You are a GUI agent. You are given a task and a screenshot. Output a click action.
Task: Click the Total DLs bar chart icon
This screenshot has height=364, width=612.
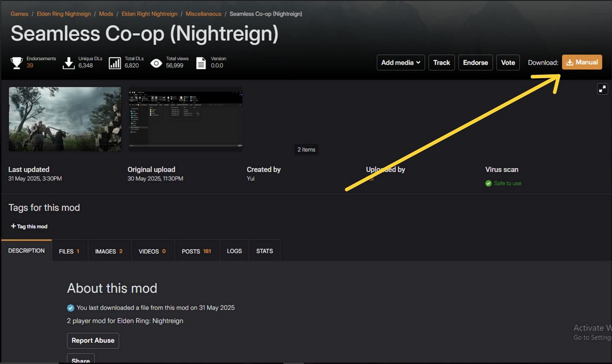115,63
